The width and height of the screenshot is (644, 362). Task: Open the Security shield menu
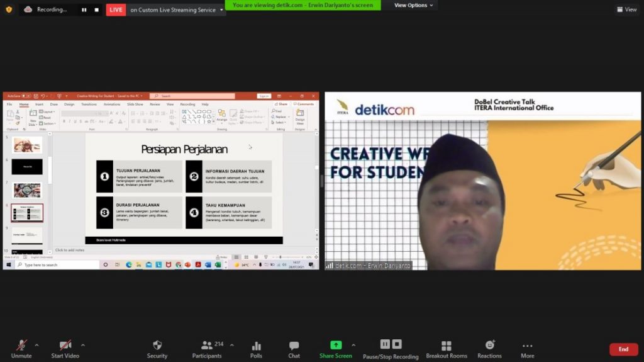point(157,349)
